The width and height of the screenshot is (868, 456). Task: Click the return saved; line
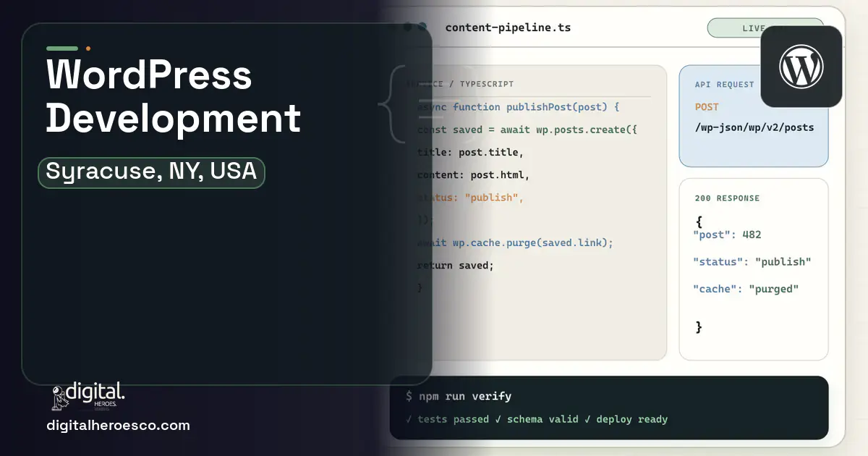[x=456, y=265]
